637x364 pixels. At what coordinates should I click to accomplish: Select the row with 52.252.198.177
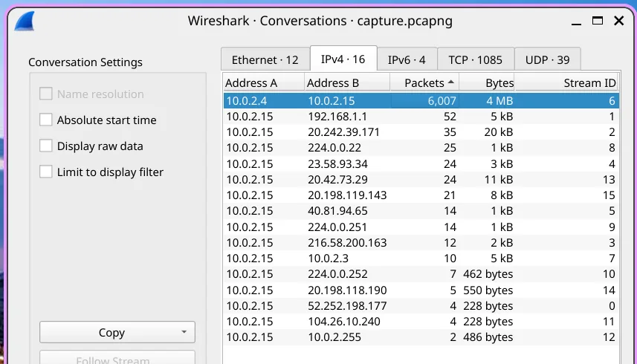click(421, 305)
